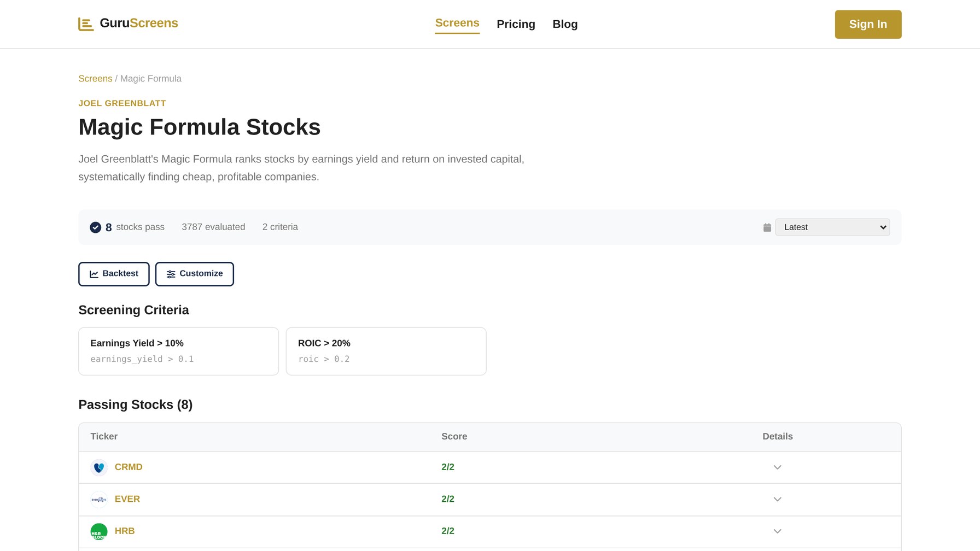Click the EVER company logo
The height and width of the screenshot is (551, 980).
pyautogui.click(x=99, y=500)
